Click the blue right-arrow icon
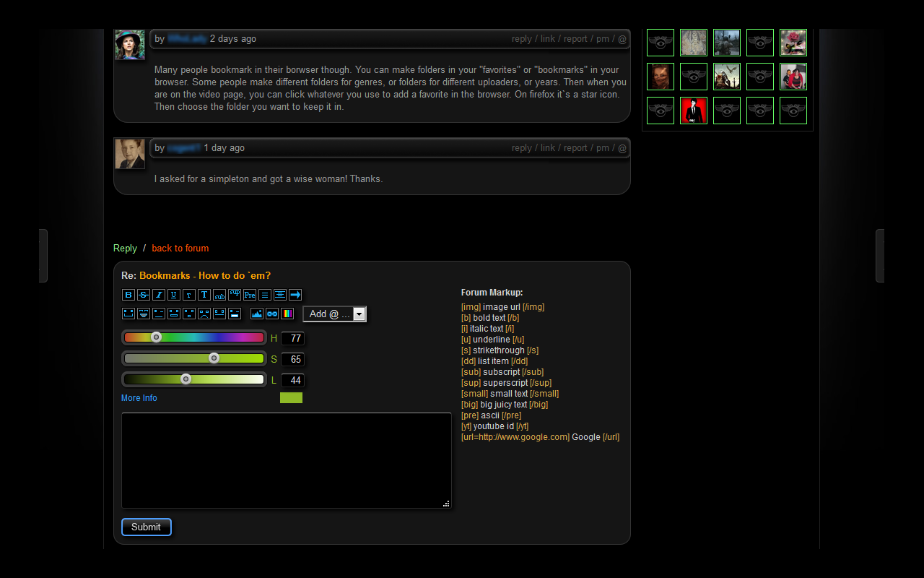Viewport: 924px width, 578px height. click(295, 295)
